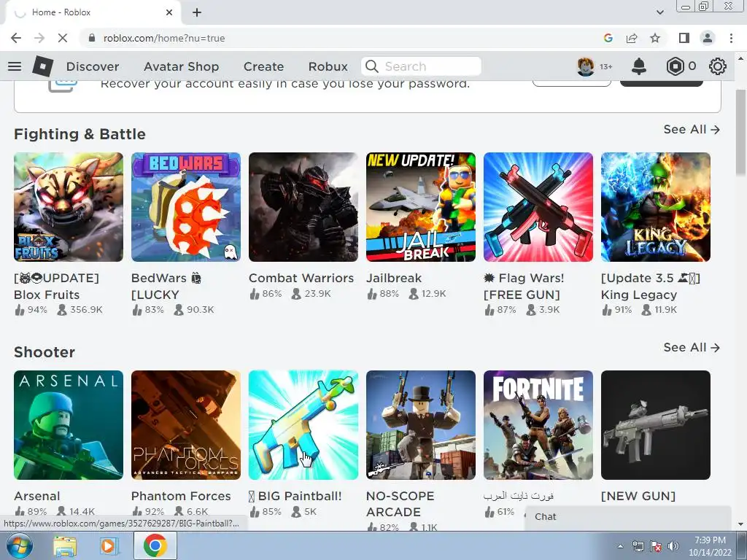This screenshot has width=747, height=560.
Task: Open the notifications bell
Action: pos(638,66)
